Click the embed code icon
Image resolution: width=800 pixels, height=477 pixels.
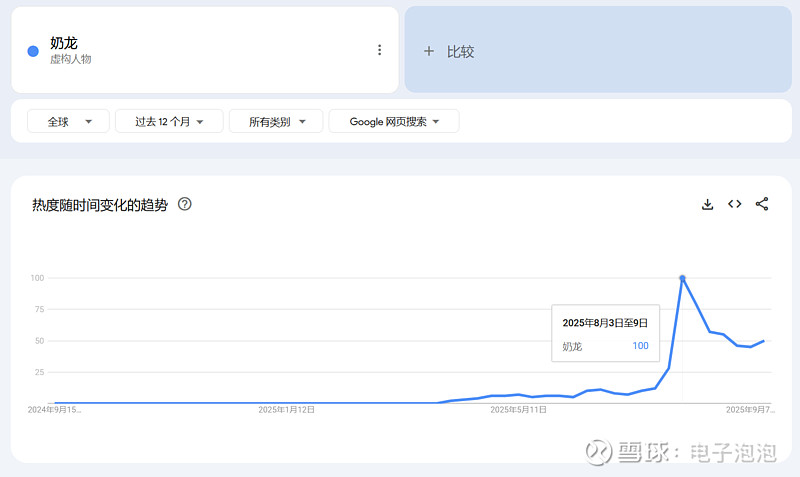pos(734,204)
